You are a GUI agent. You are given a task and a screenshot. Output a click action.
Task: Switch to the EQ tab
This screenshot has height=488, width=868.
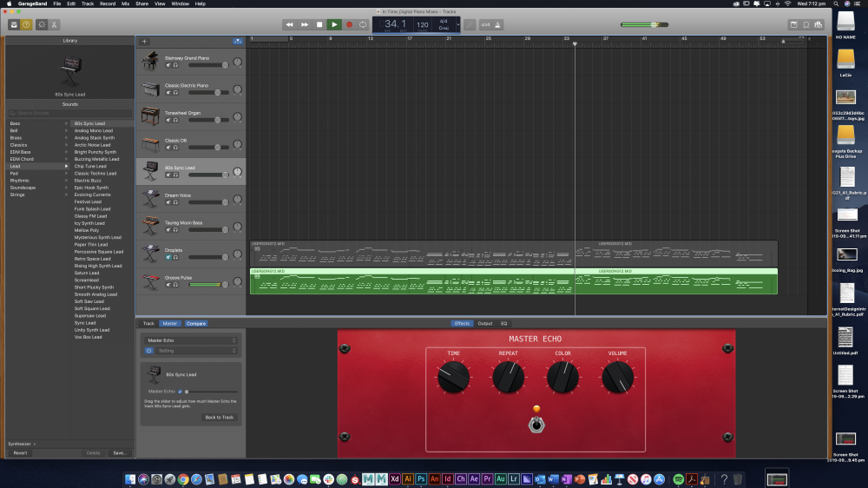tap(503, 324)
